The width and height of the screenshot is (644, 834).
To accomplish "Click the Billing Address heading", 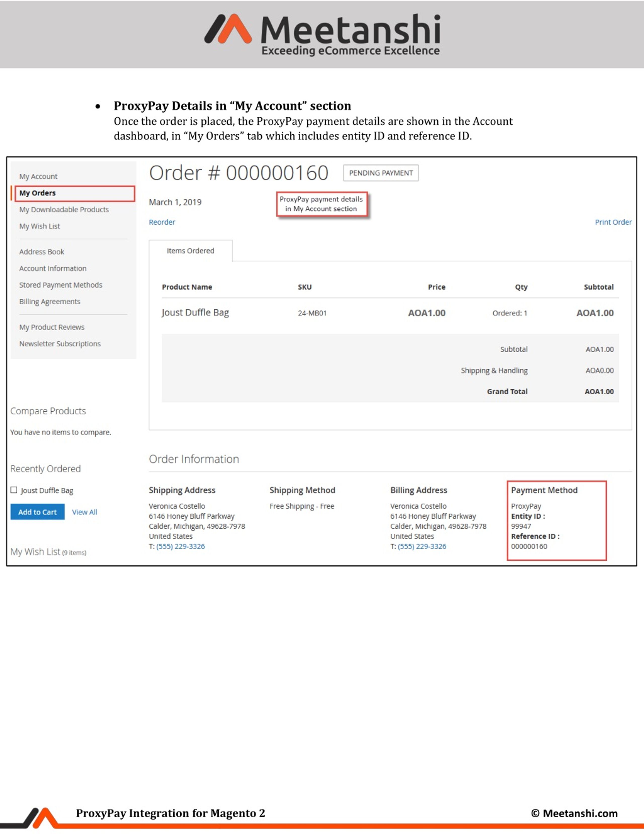I will tap(419, 490).
